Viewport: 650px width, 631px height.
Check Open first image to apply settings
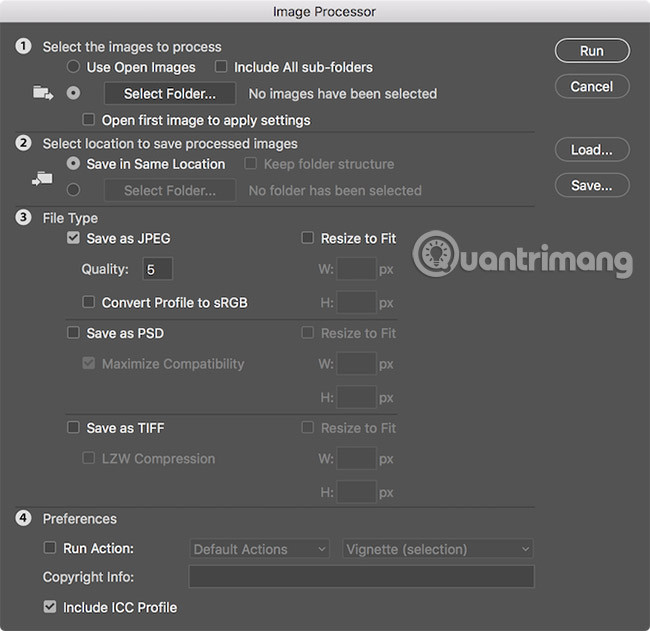tap(89, 120)
